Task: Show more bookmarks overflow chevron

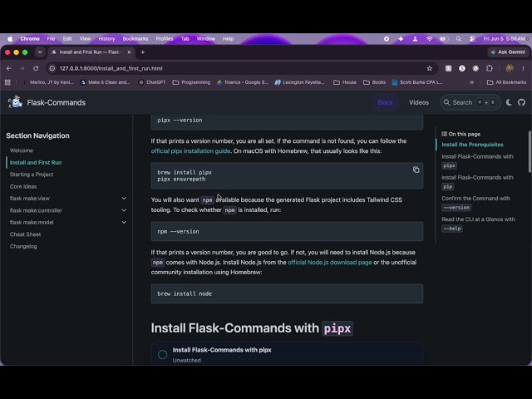Action: click(x=471, y=82)
